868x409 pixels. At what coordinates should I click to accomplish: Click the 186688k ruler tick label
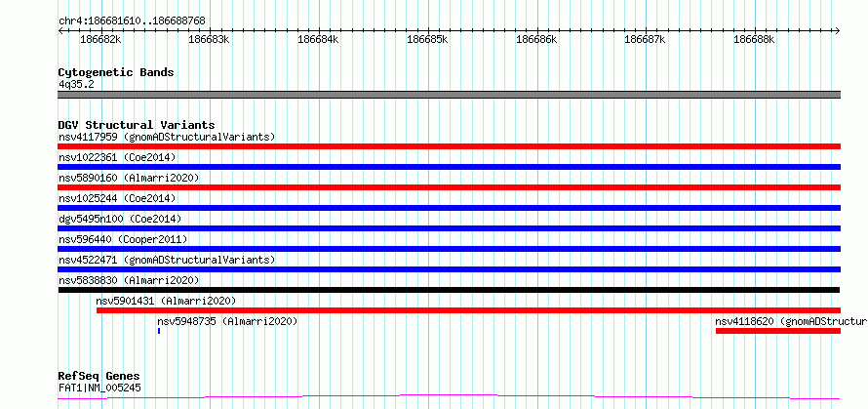754,40
